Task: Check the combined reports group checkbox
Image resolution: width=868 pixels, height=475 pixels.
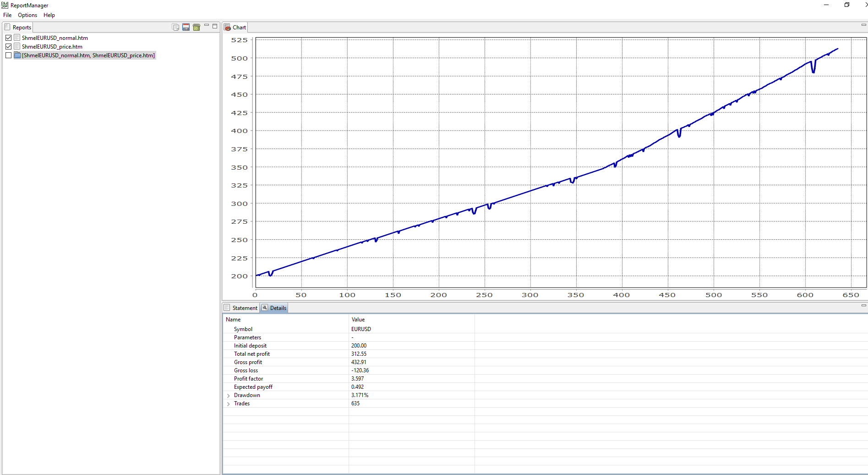Action: 8,55
